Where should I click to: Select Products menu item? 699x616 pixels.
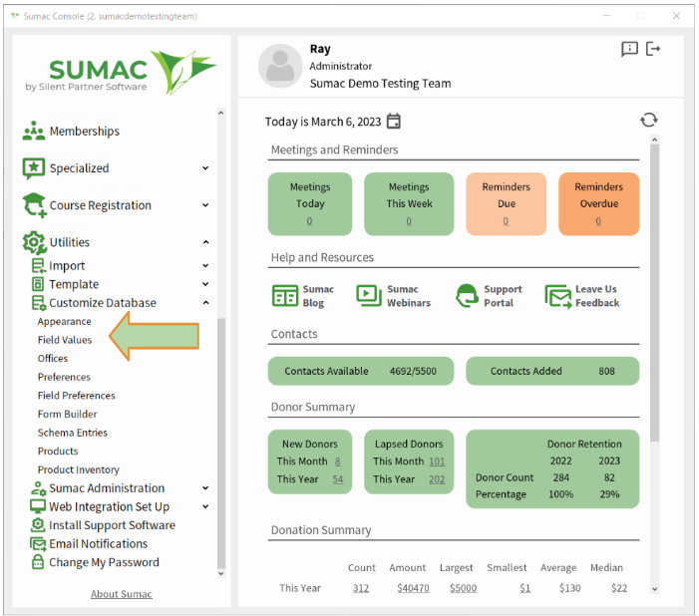tap(58, 452)
